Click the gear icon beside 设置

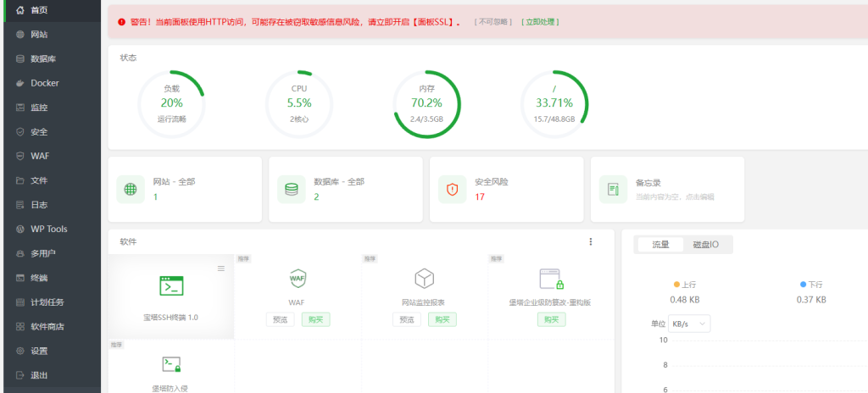pyautogui.click(x=20, y=351)
